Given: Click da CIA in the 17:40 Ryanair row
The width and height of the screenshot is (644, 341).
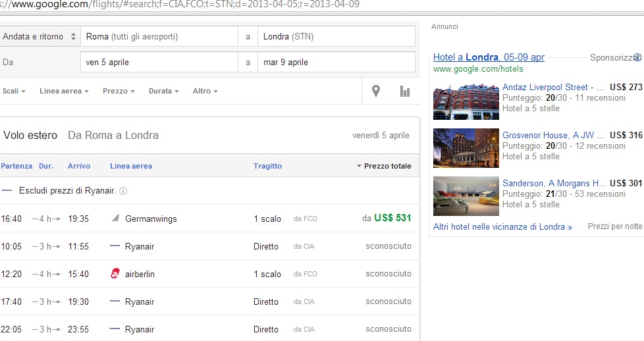Looking at the screenshot, I should pos(304,302).
